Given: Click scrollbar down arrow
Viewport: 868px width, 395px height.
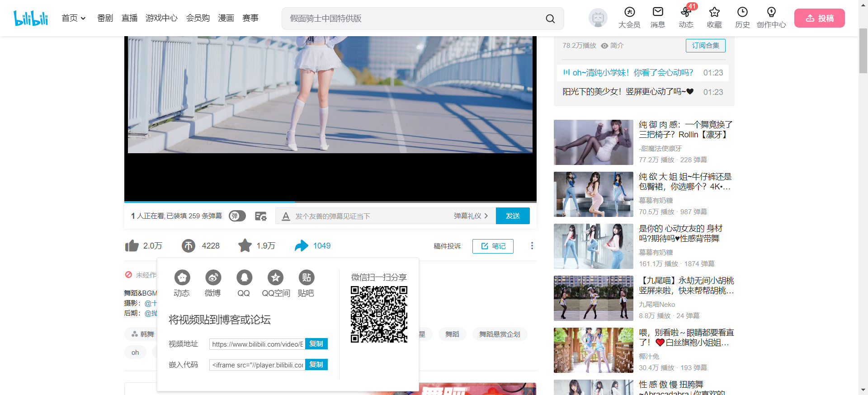Looking at the screenshot, I should (x=863, y=390).
